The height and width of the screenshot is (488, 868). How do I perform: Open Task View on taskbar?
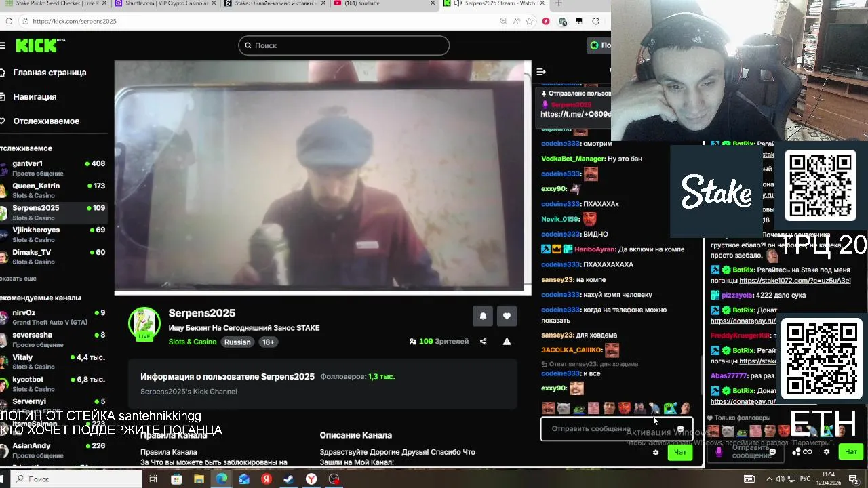click(153, 479)
